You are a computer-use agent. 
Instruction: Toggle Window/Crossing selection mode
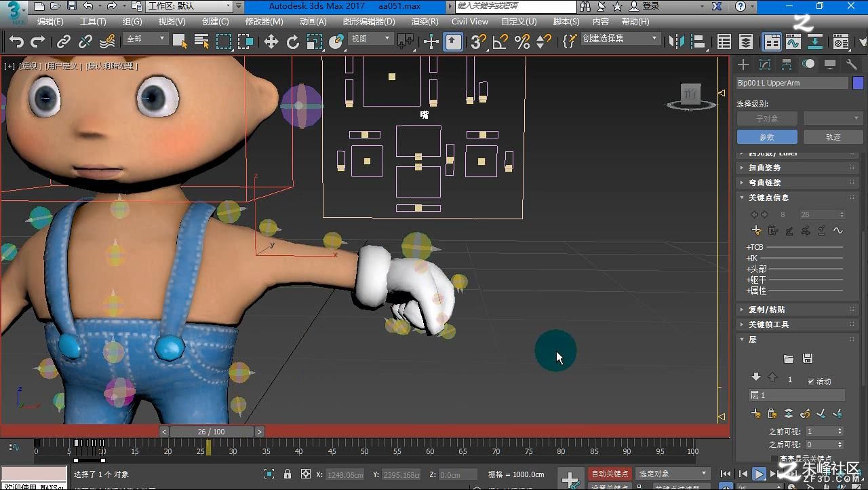point(245,42)
